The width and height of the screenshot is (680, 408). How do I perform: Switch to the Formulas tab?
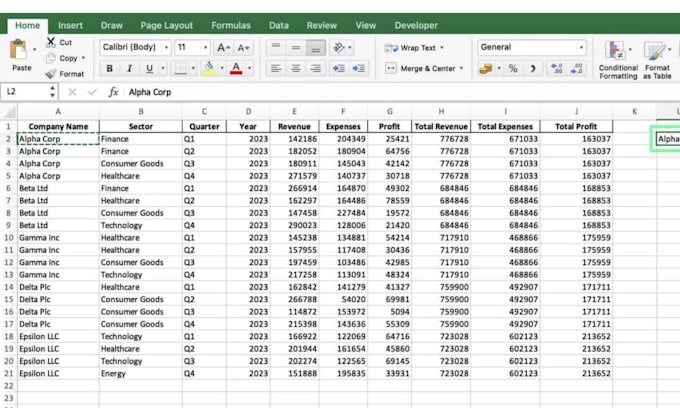tap(231, 25)
